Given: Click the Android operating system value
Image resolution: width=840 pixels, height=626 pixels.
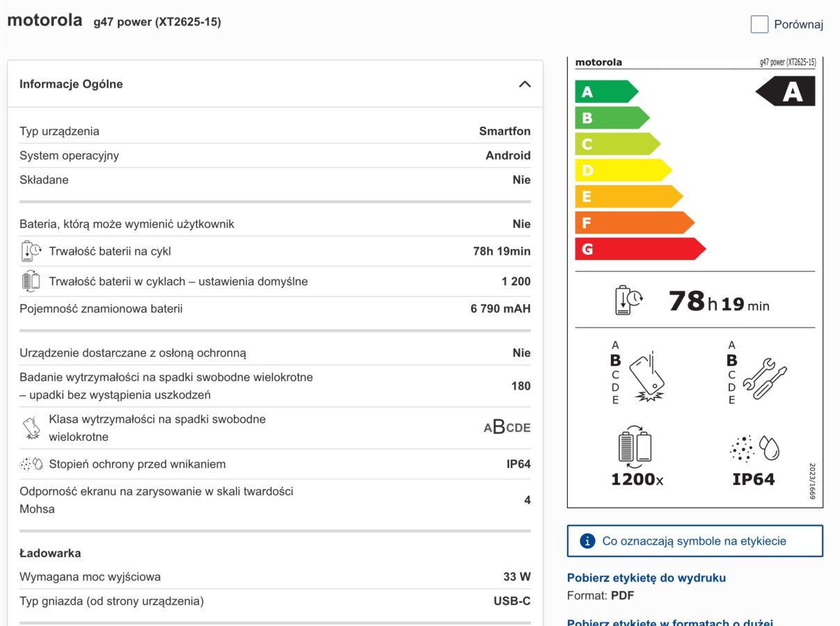Looking at the screenshot, I should tap(508, 155).
